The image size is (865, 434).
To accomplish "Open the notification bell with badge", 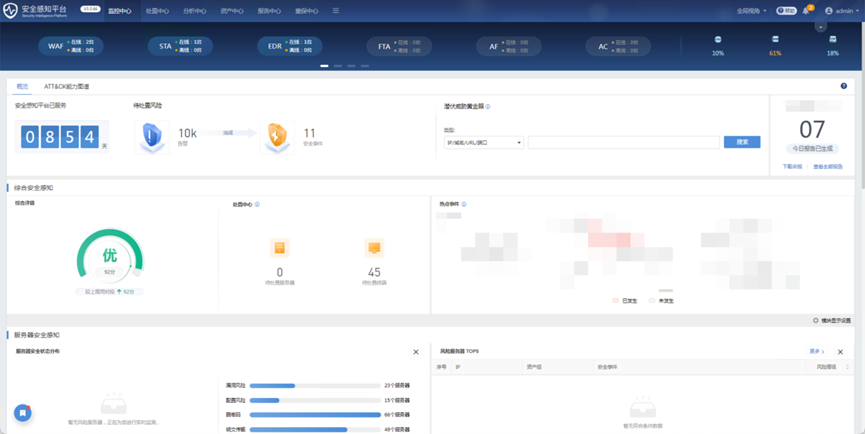I will pyautogui.click(x=807, y=10).
